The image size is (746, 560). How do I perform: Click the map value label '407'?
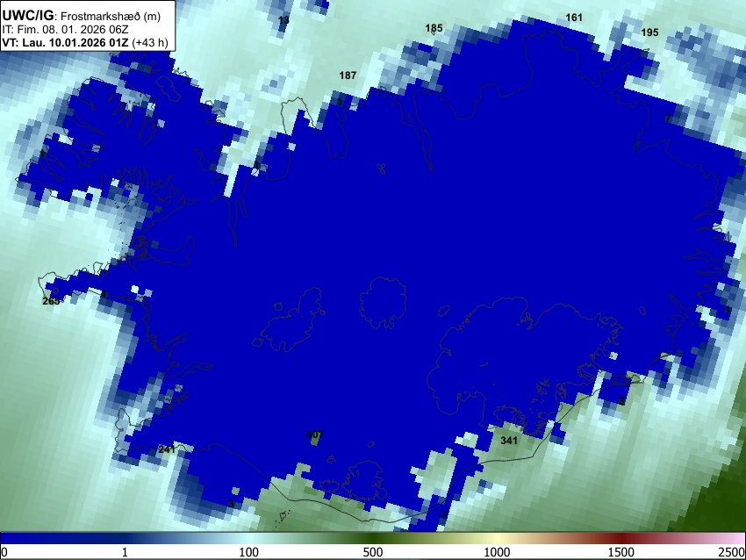click(315, 434)
